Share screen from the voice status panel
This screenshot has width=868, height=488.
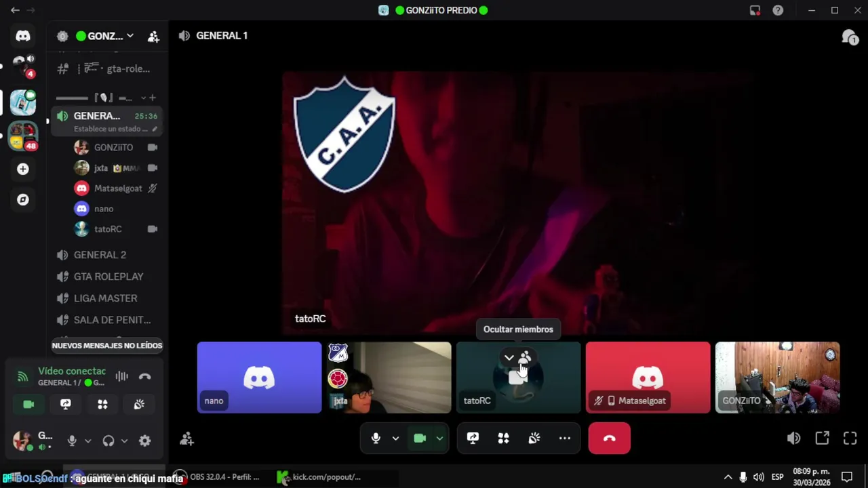[65, 404]
